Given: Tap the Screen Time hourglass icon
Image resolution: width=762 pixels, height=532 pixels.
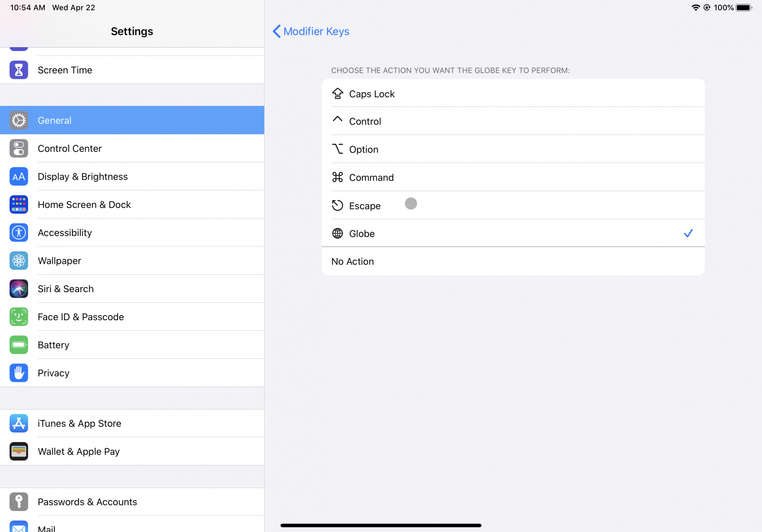Looking at the screenshot, I should click(19, 70).
